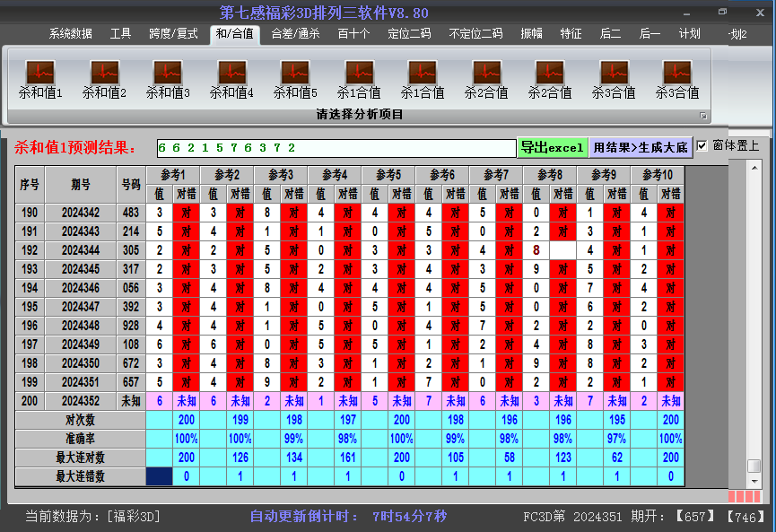Click the 准确率 row label

(80, 439)
